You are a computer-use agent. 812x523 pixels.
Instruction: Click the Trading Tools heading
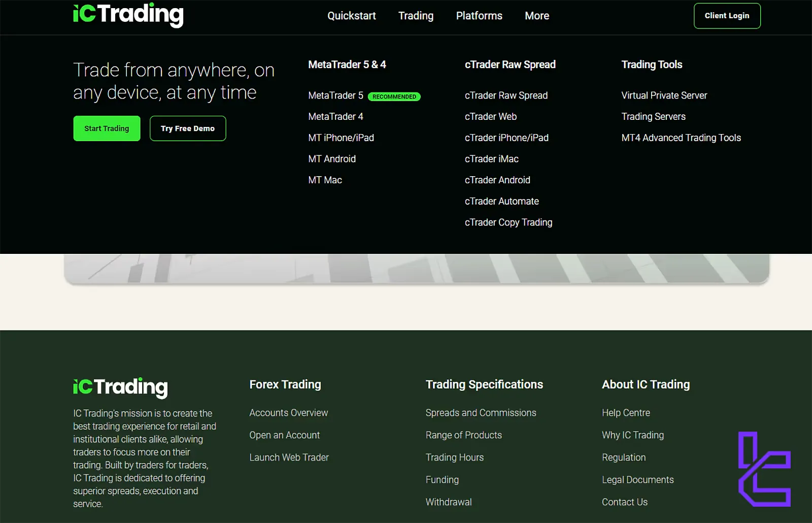(x=652, y=64)
